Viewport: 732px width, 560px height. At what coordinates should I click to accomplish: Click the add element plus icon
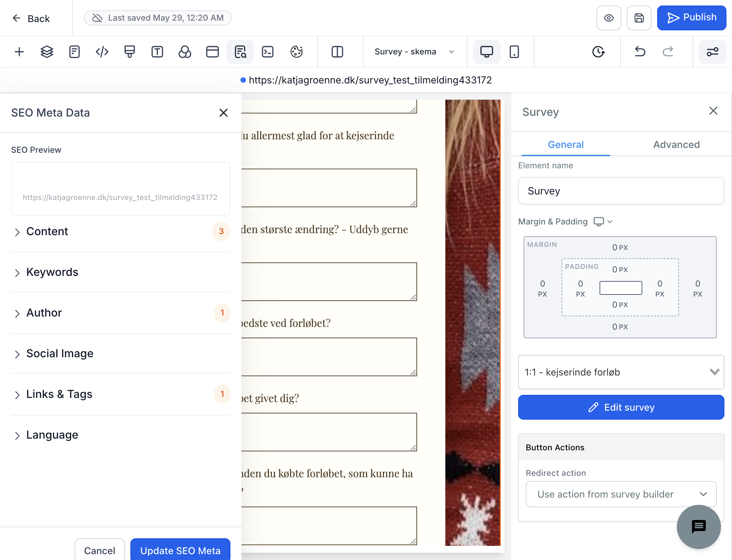pos(19,52)
